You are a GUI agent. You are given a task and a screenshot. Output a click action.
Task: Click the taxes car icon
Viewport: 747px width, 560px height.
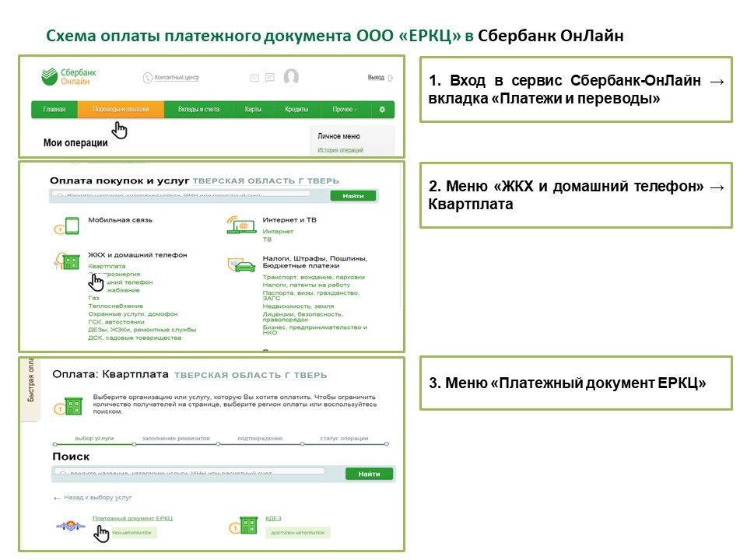241,264
